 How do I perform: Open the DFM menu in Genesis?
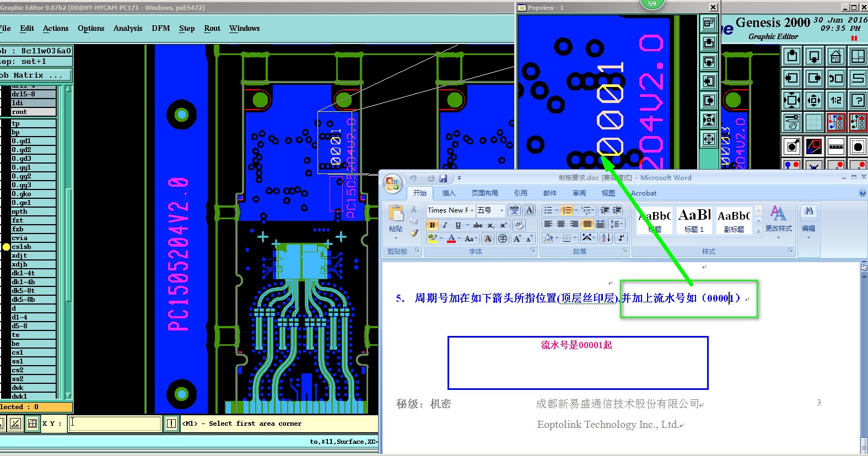[x=161, y=29]
